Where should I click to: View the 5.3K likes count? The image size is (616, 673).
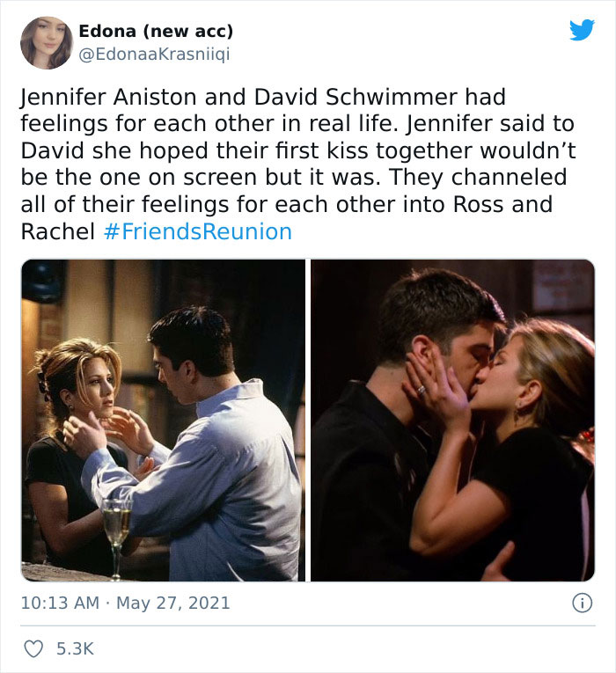coord(75,648)
